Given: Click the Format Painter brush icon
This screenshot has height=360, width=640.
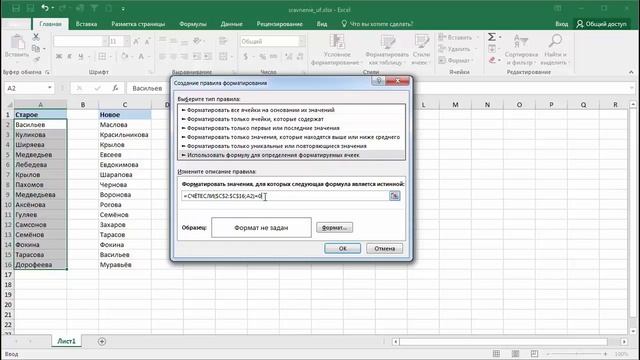Looking at the screenshot, I should [36, 60].
